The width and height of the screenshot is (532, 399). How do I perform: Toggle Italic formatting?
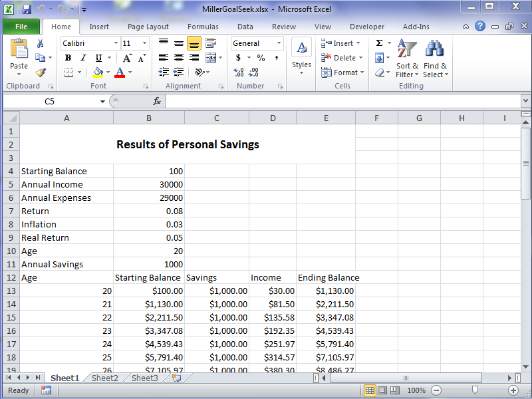[x=83, y=58]
